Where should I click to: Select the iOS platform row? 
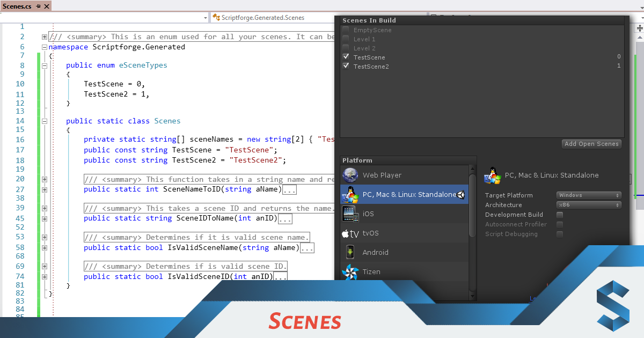pyautogui.click(x=404, y=214)
